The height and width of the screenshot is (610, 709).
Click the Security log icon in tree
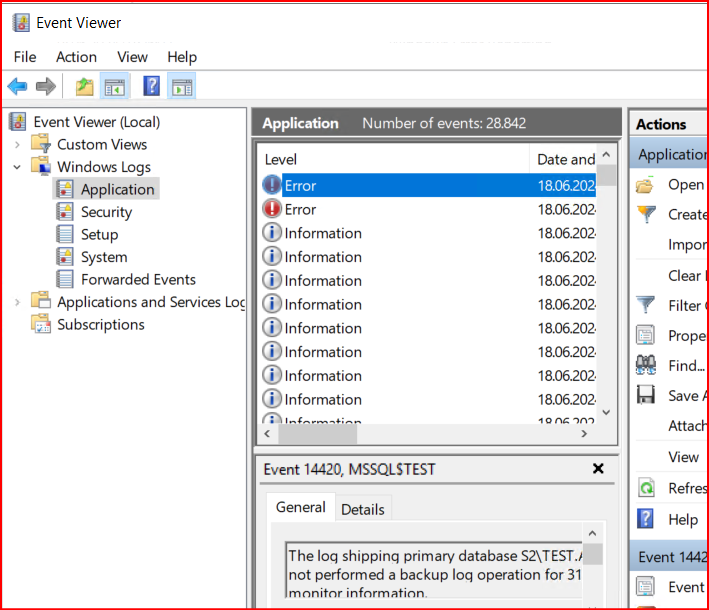(65, 212)
